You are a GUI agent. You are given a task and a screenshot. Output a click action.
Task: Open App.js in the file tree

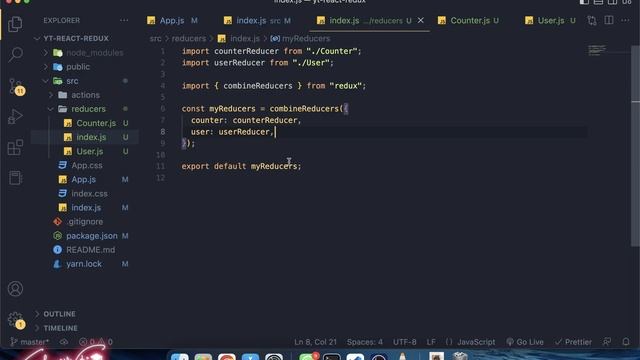(x=83, y=179)
